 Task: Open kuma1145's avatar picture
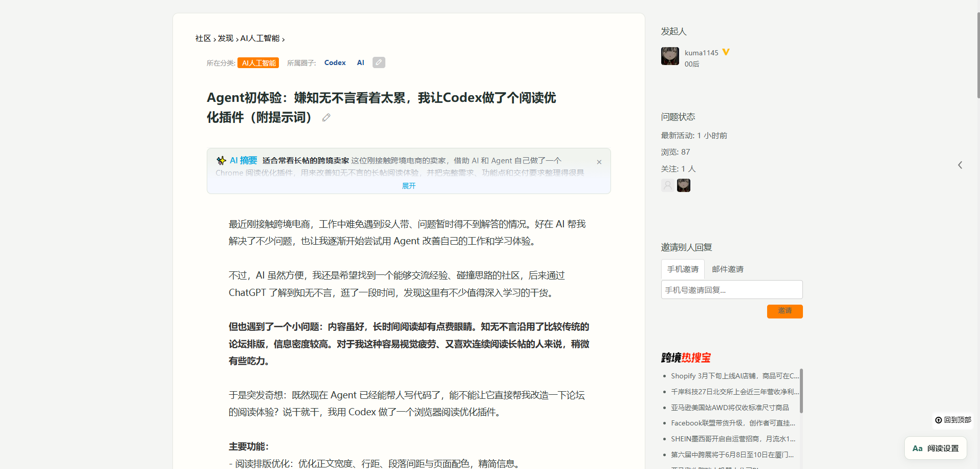(x=670, y=56)
